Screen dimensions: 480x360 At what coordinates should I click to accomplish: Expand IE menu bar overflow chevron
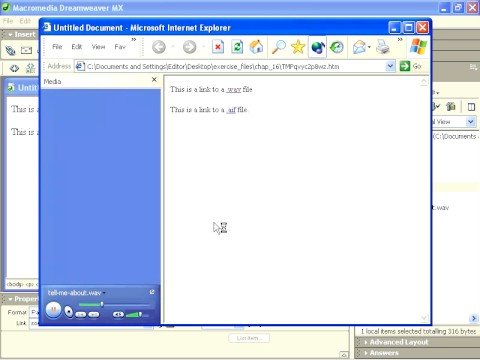(x=134, y=40)
